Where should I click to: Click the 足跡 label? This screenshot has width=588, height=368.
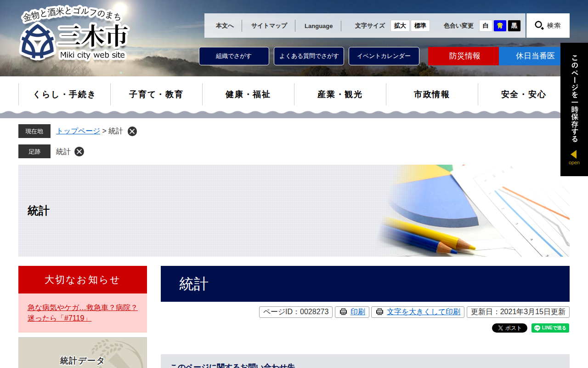pyautogui.click(x=34, y=151)
